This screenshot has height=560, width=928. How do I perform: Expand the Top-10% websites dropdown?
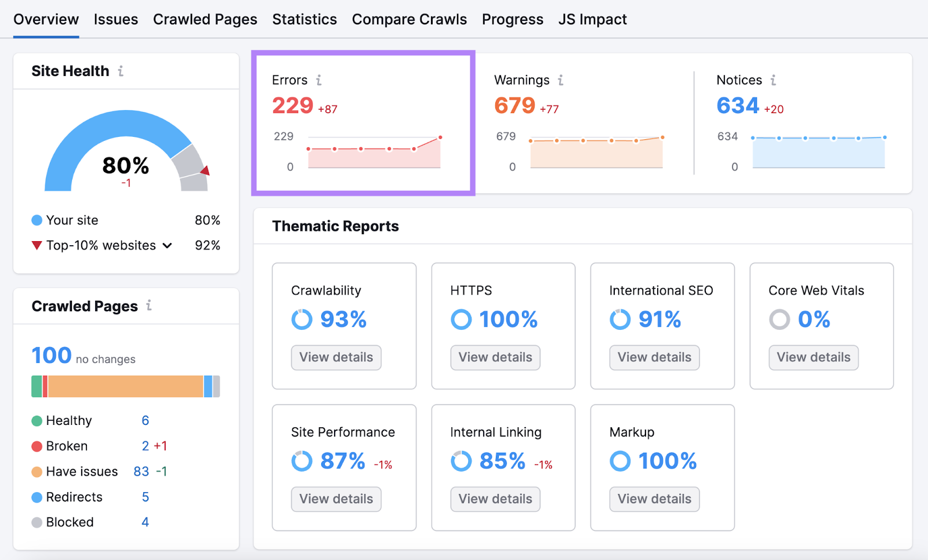[x=167, y=245]
